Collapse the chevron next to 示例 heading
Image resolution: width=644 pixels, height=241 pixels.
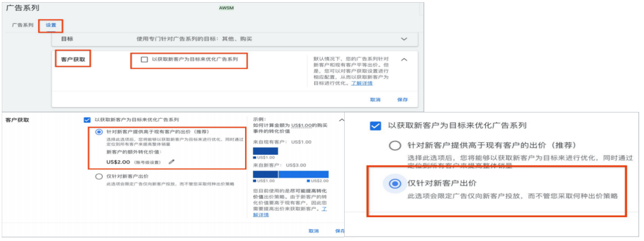(341, 120)
